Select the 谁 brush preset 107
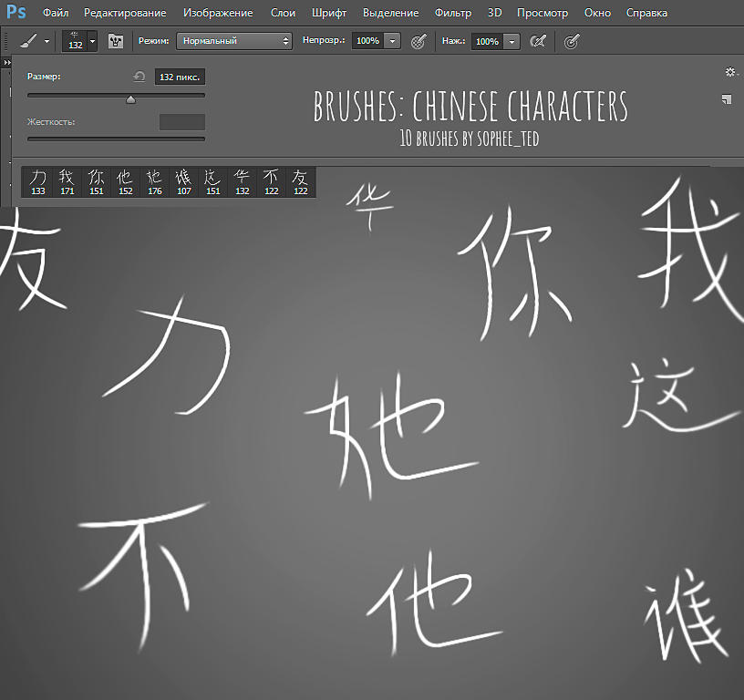 (x=183, y=182)
